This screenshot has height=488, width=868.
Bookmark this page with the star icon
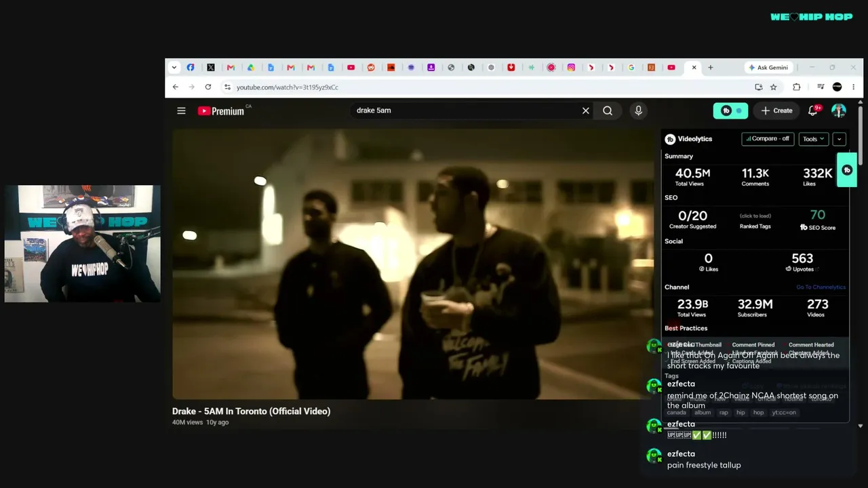coord(773,87)
